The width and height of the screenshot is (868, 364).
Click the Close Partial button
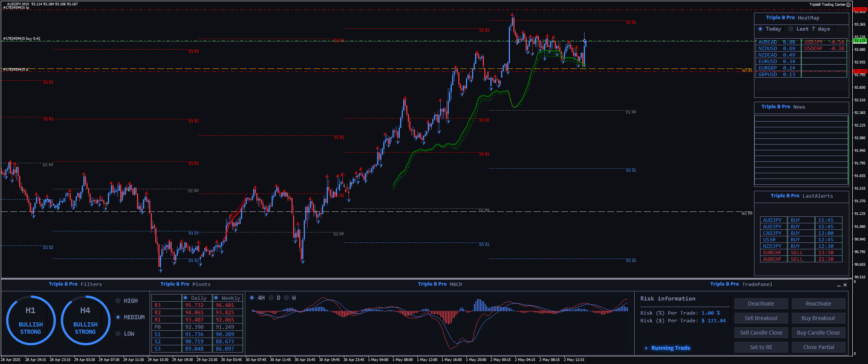click(818, 347)
